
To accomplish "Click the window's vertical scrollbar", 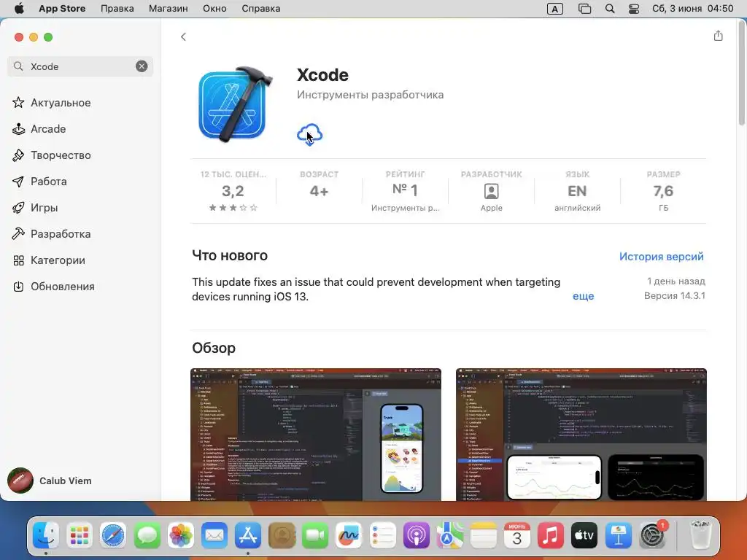I will (742, 74).
